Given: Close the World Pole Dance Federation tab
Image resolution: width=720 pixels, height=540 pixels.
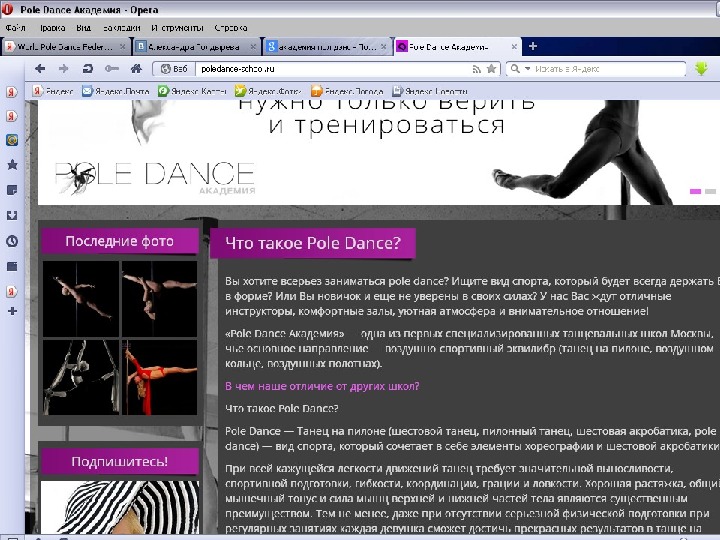Looking at the screenshot, I should click(123, 47).
